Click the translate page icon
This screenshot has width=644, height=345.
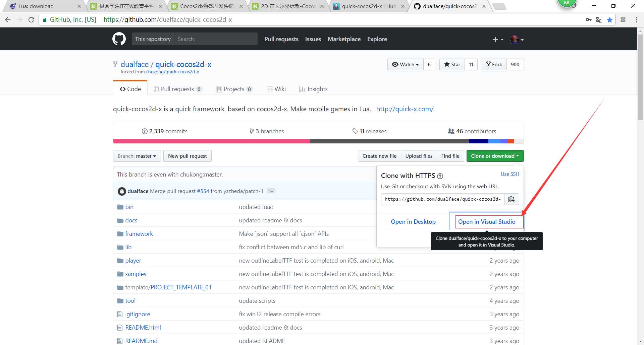[x=599, y=20]
